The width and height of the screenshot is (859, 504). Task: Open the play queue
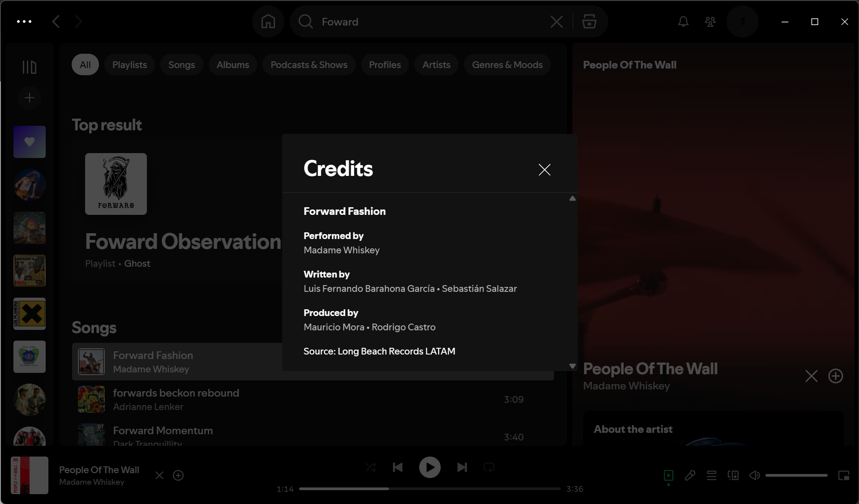pos(712,475)
